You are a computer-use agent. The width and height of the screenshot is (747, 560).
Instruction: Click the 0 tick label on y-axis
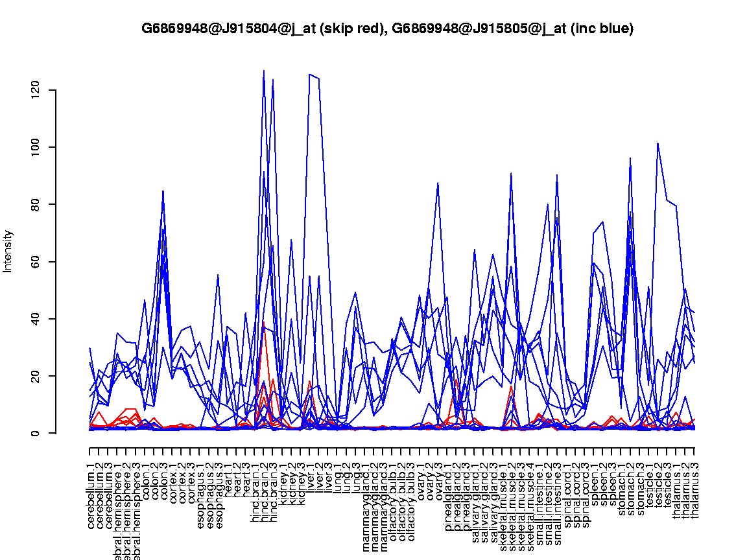point(36,433)
